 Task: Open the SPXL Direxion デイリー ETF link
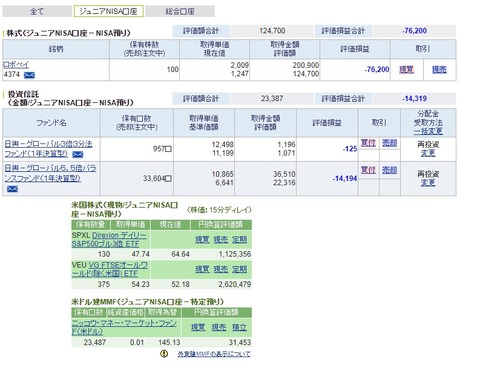tap(109, 239)
